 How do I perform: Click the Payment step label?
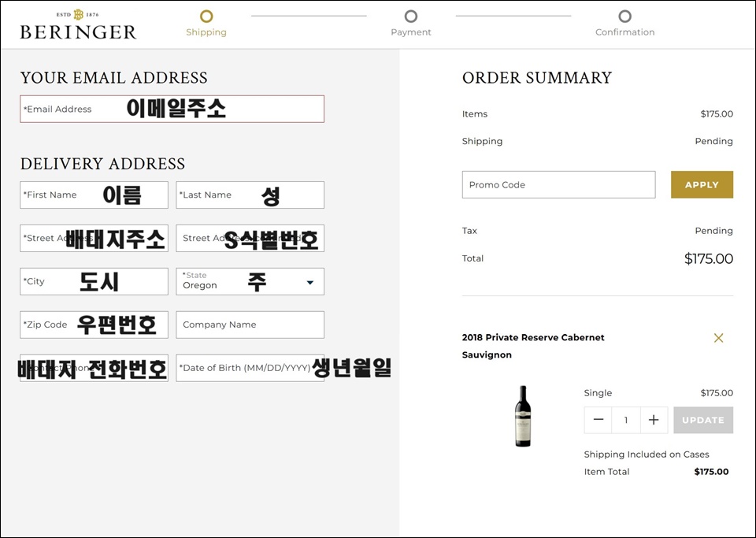click(x=411, y=32)
